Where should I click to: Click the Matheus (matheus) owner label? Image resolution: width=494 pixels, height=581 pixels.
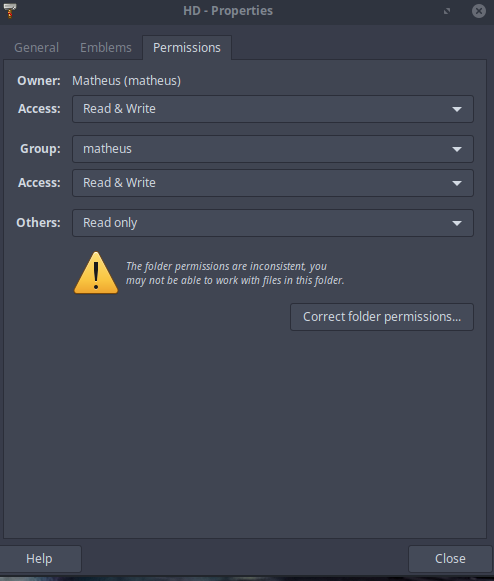(126, 81)
